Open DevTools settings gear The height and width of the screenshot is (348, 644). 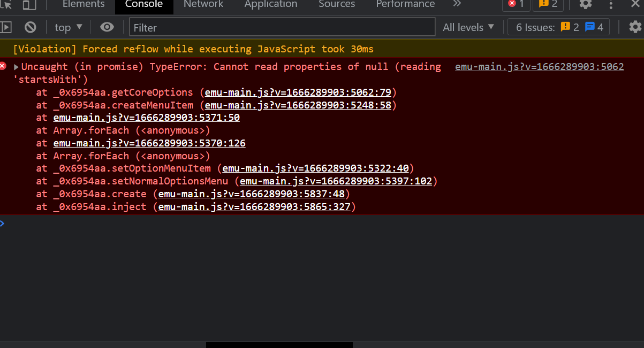(x=585, y=5)
